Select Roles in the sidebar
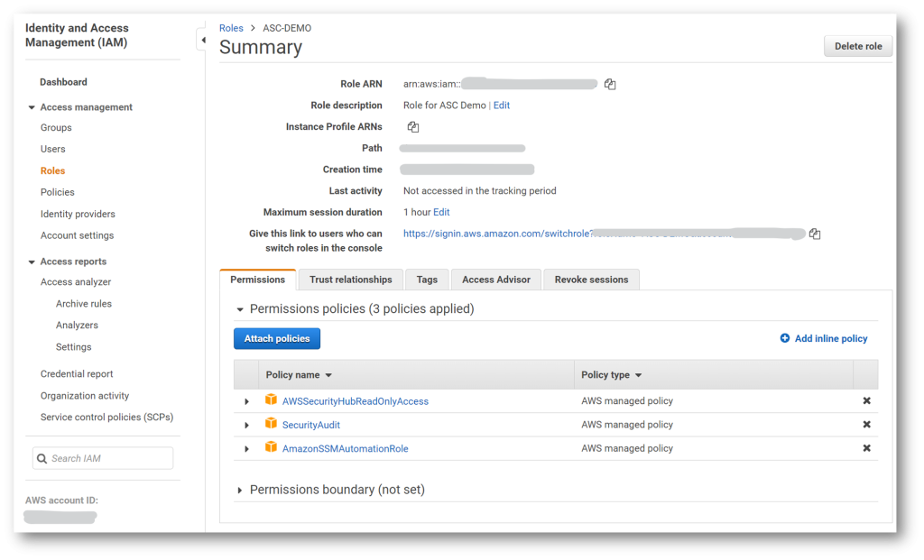Viewport: 924px width, 560px height. 53,170
